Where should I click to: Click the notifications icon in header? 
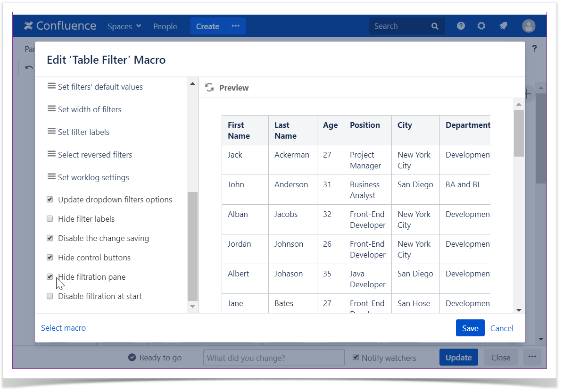pos(503,26)
